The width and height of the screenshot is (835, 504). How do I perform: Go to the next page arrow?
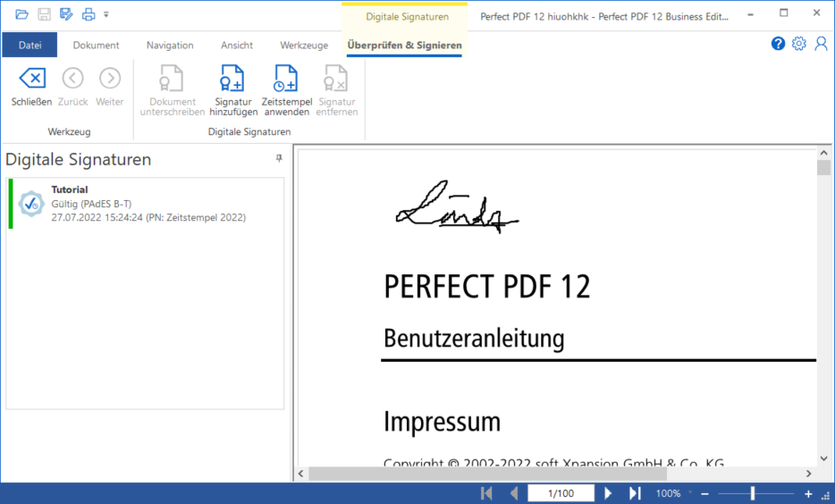coord(608,493)
